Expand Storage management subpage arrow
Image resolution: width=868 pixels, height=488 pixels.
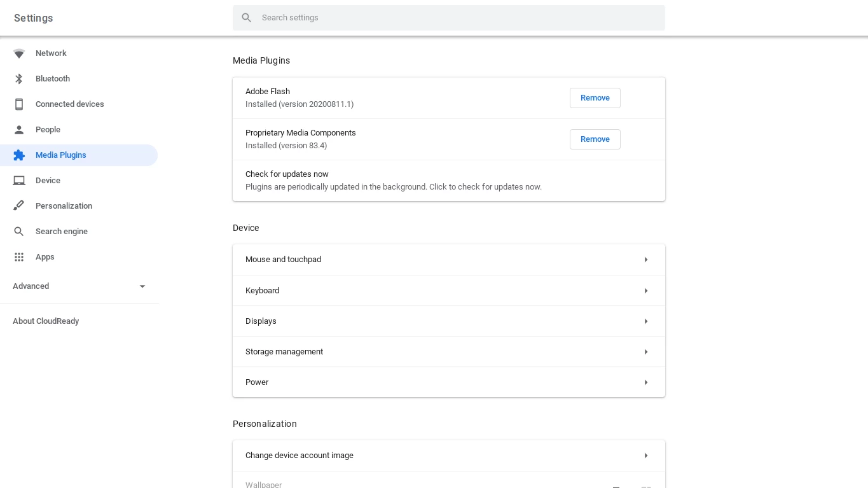[x=645, y=352]
